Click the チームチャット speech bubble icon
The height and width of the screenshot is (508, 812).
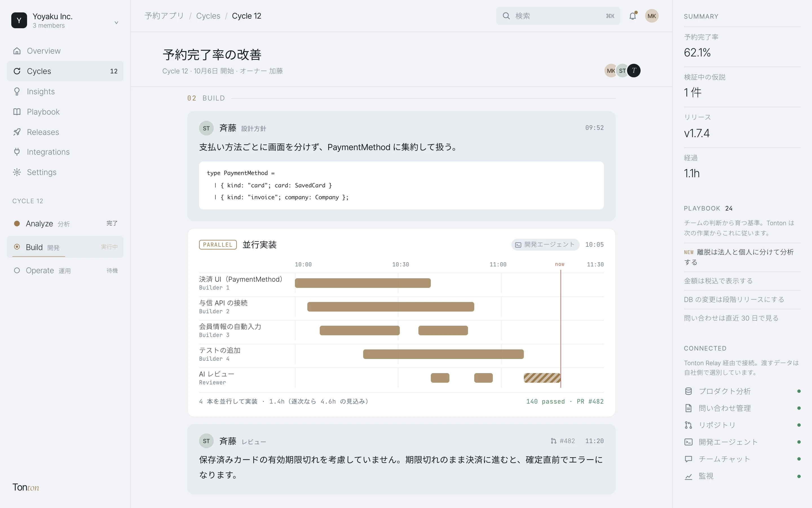688,459
